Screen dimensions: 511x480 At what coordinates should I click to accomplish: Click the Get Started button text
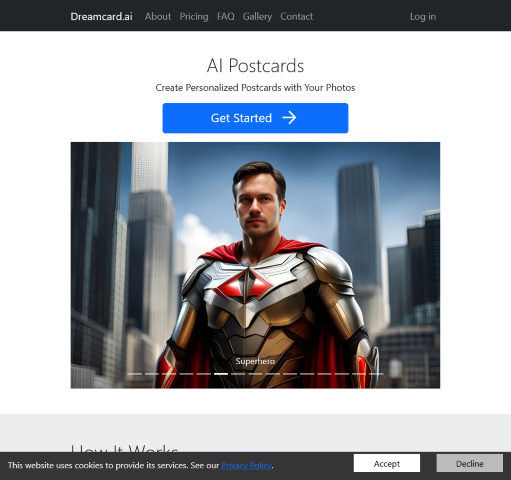point(241,118)
